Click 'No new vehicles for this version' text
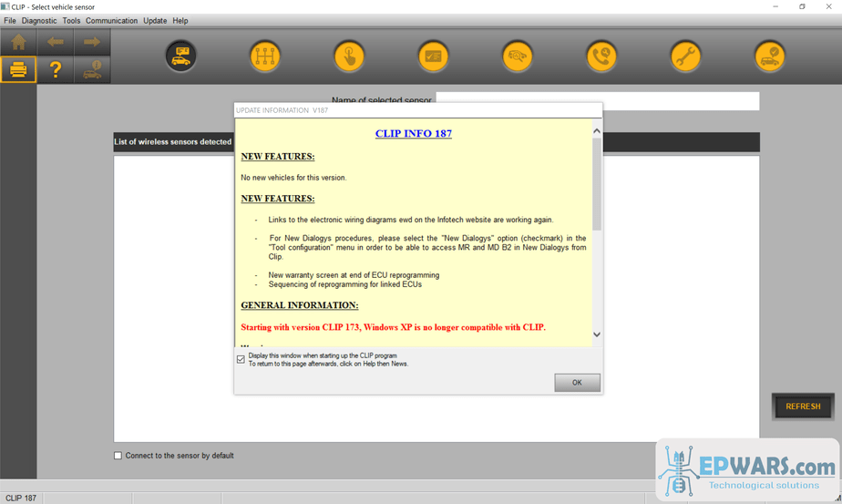842x504 pixels. [293, 178]
